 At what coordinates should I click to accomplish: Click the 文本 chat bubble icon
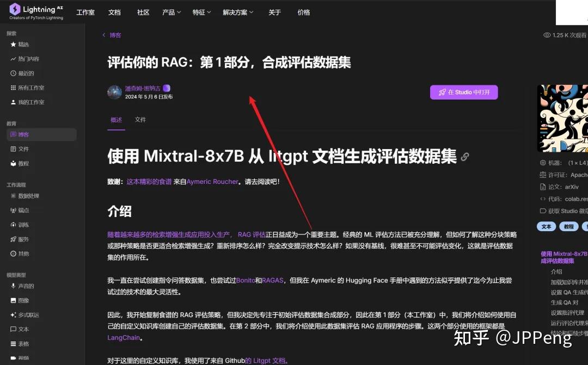click(12, 329)
